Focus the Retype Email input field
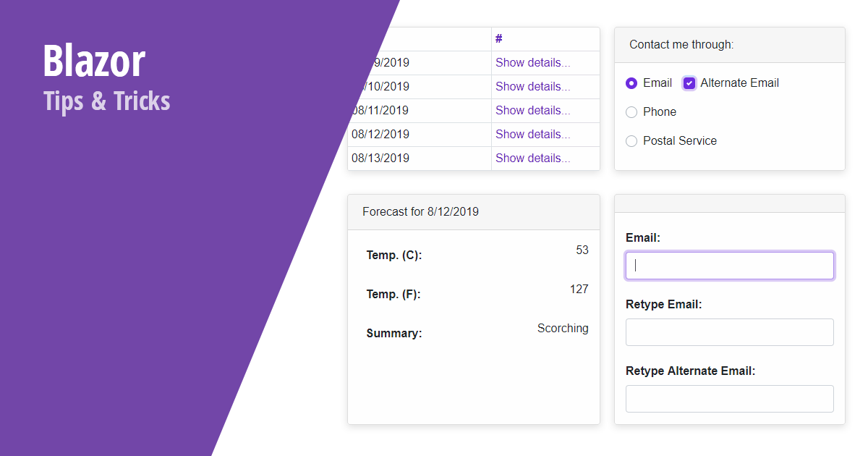This screenshot has height=456, width=868. [729, 332]
